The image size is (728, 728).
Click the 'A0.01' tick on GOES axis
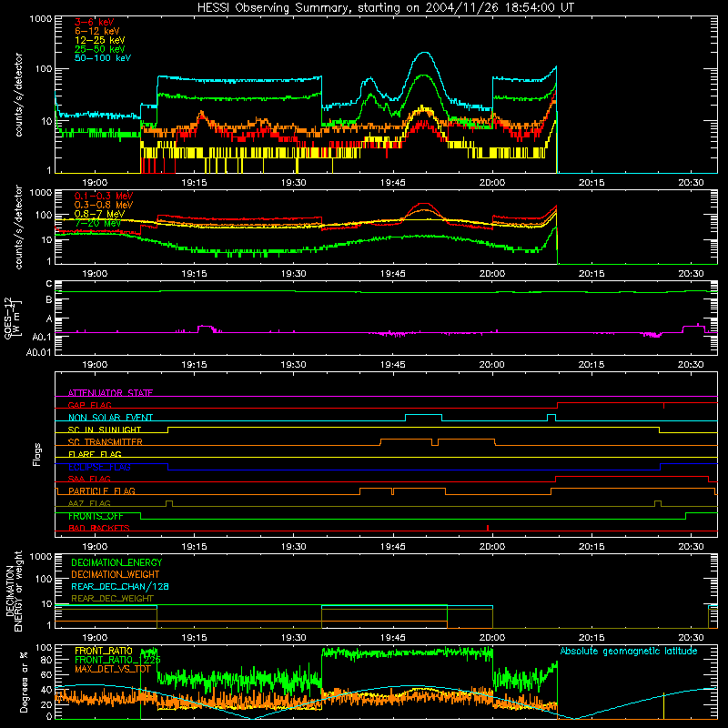pyautogui.click(x=39, y=352)
